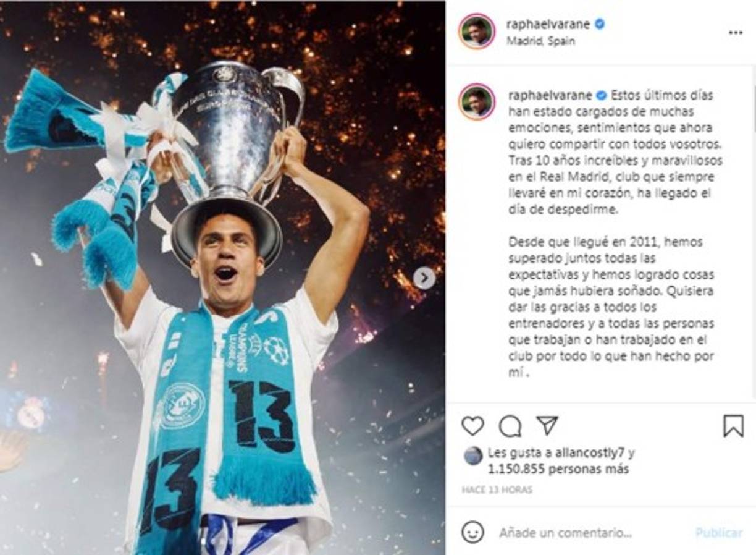This screenshot has width=756, height=555.
Task: Toggle like by double-area heart outline icon
Action: point(473,425)
